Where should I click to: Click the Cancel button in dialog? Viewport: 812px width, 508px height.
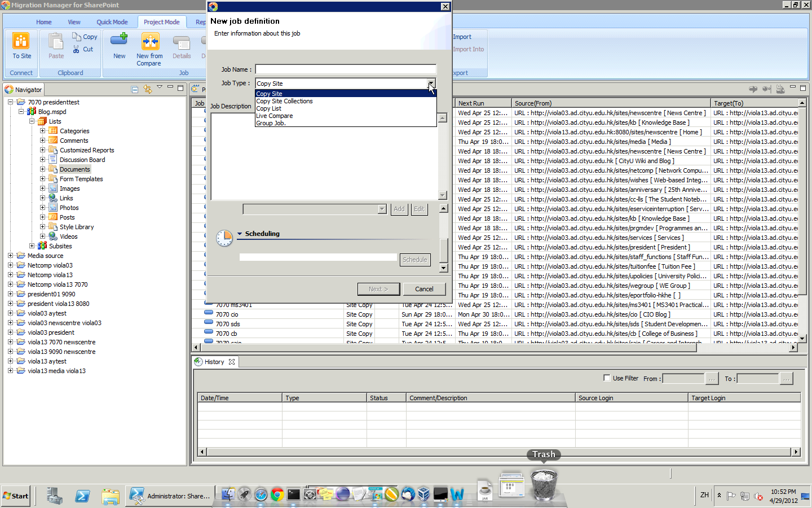pos(424,289)
